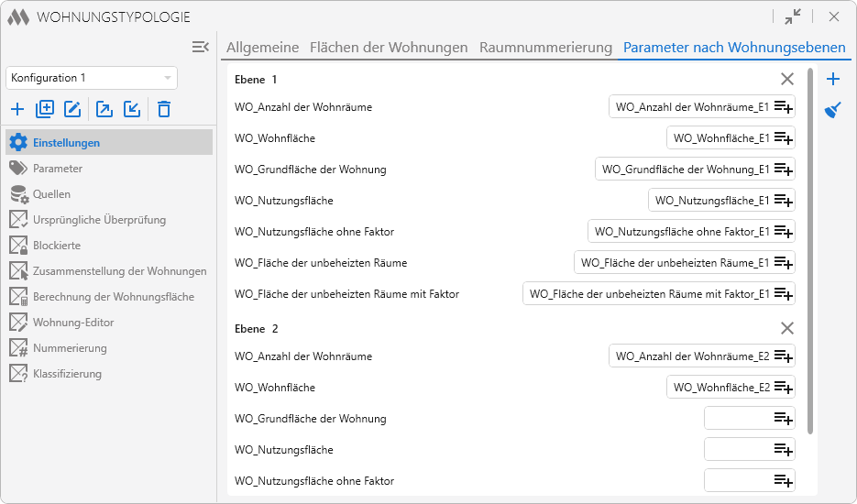Open parameter picker for WO_Wohnfläche_E1
This screenshot has height=504, width=857.
point(784,138)
